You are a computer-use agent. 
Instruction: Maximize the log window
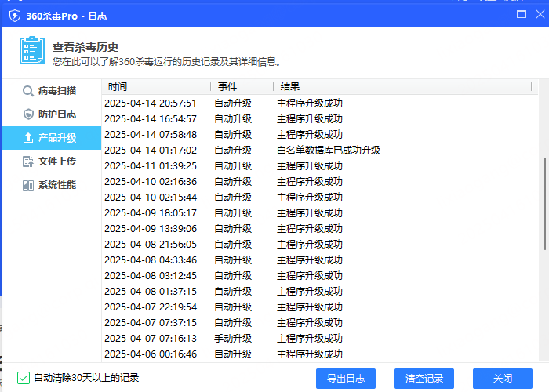tap(522, 14)
